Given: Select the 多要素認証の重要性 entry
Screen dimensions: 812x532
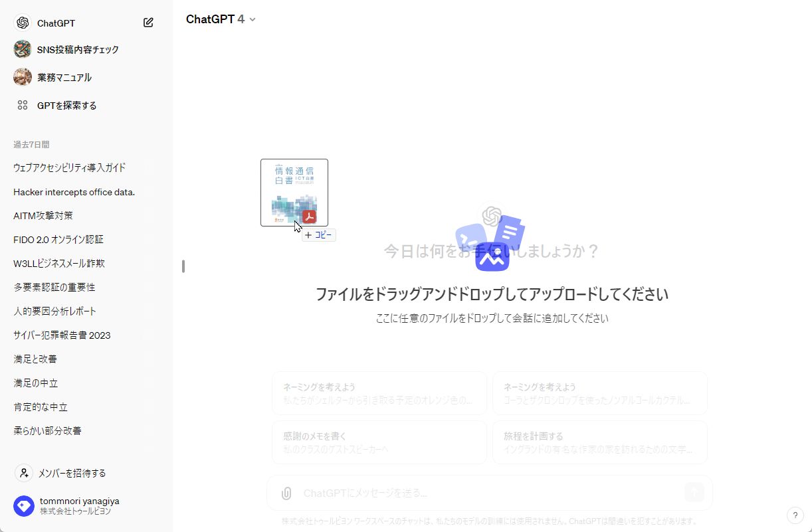Looking at the screenshot, I should tap(54, 287).
